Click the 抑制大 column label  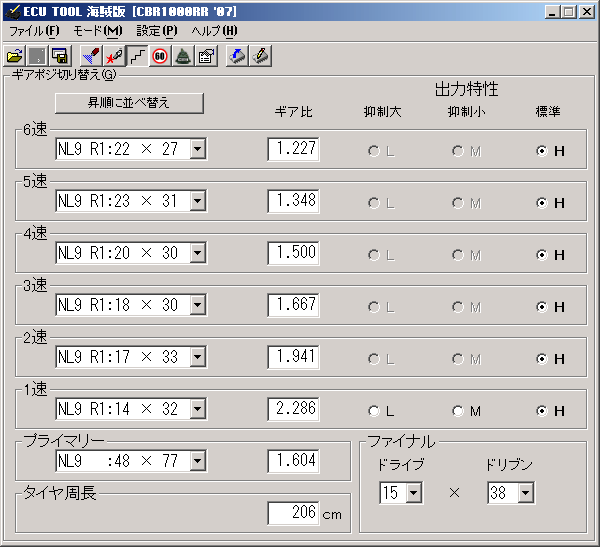pos(382,112)
